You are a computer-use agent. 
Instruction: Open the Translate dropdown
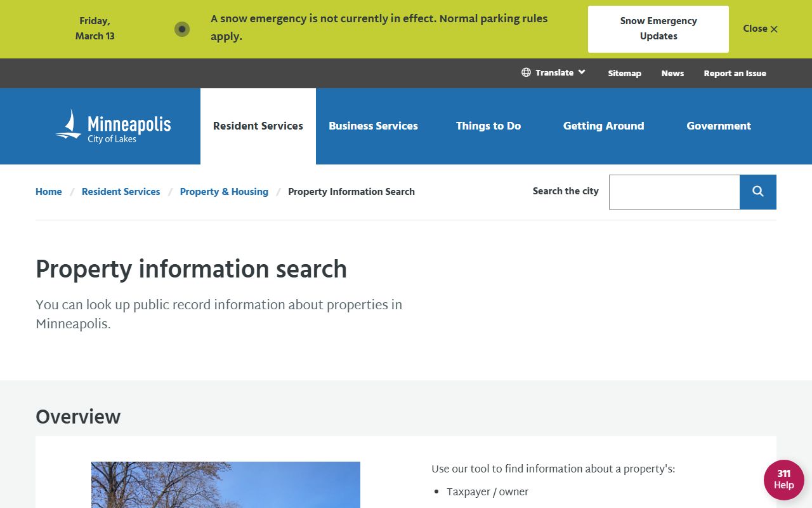[x=554, y=72]
